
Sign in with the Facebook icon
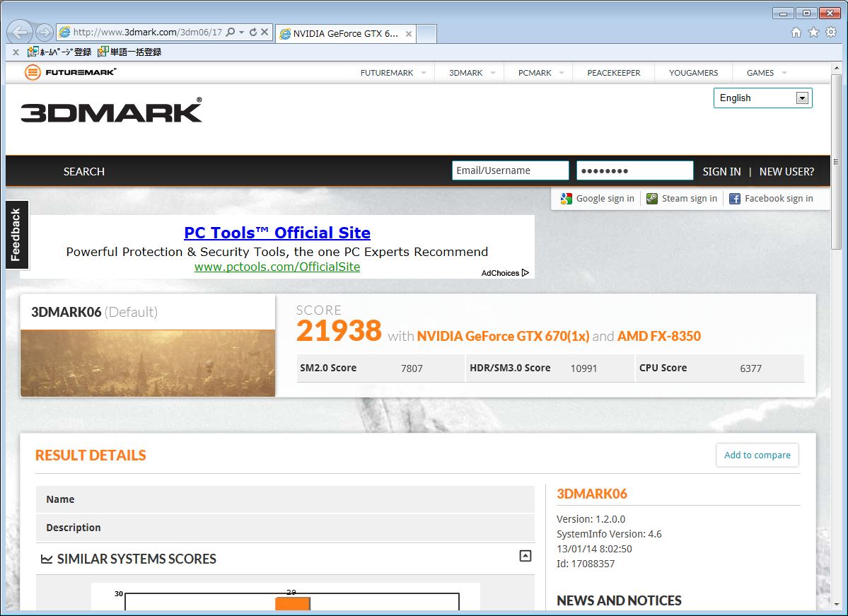click(x=734, y=199)
